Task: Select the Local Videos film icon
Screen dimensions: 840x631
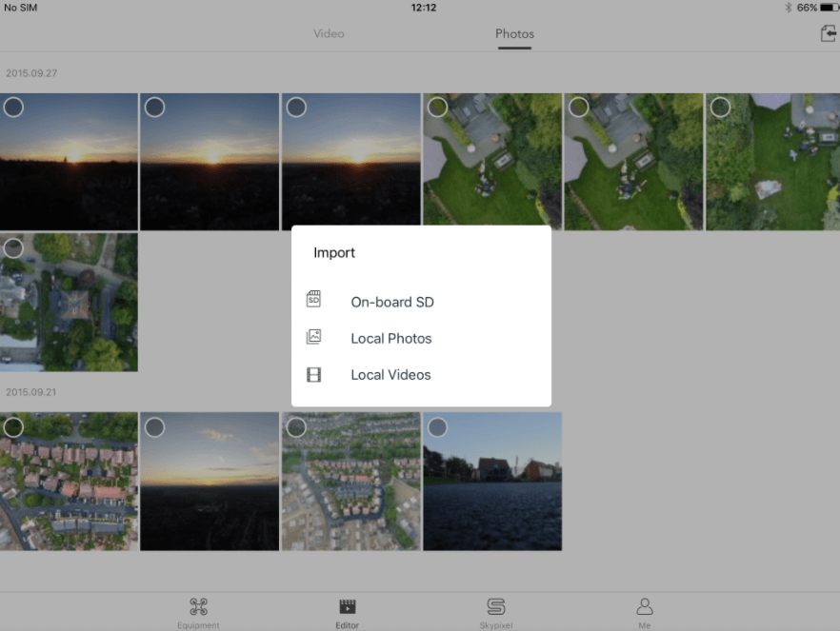Action: click(x=313, y=375)
